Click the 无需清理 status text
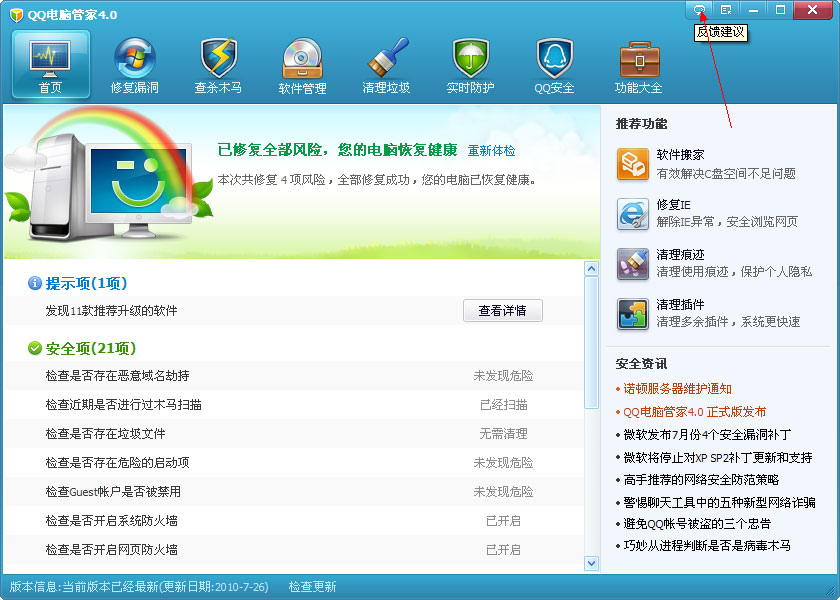The width and height of the screenshot is (840, 600). (x=504, y=433)
